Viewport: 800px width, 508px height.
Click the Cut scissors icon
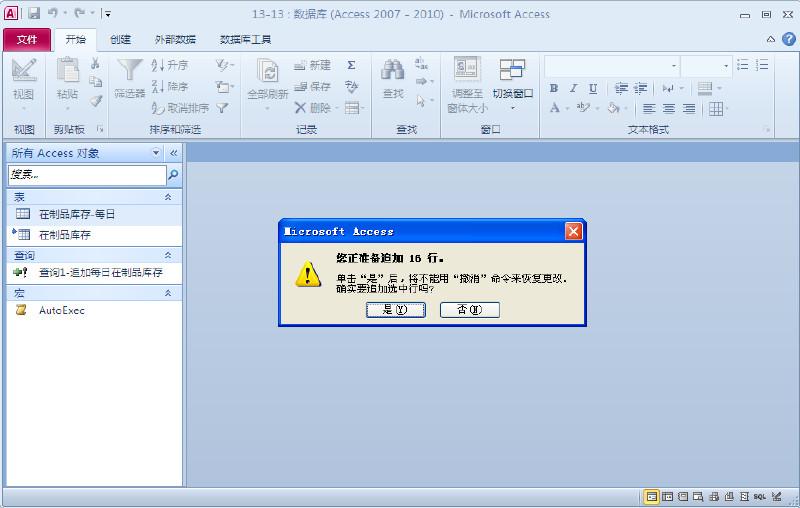coord(95,64)
